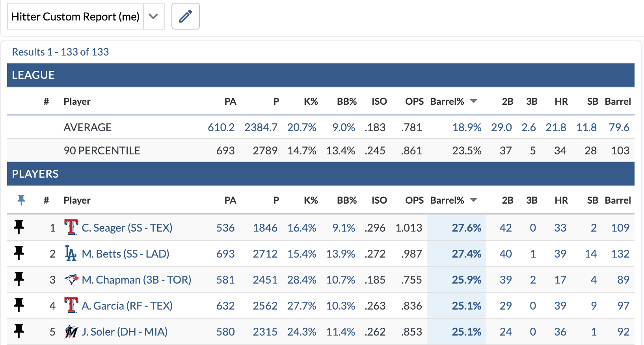This screenshot has width=644, height=345.
Task: Click Barrel% sort arrow in League table
Action: (474, 102)
